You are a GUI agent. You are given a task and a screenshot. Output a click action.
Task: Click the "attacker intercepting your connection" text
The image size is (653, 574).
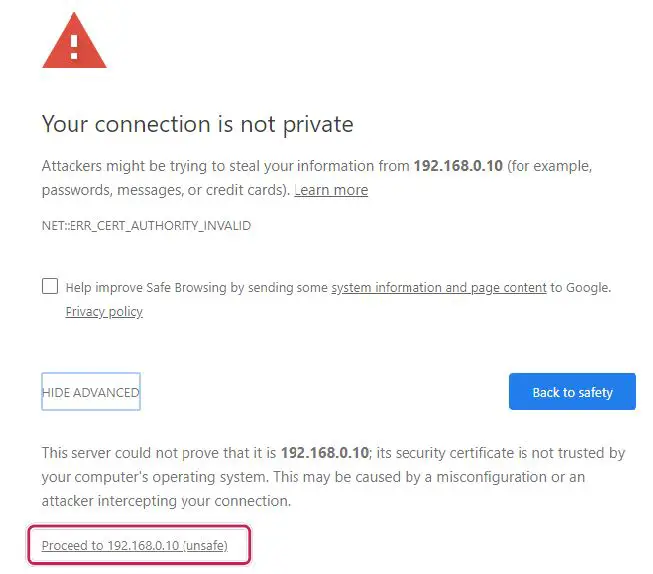[x=166, y=501]
